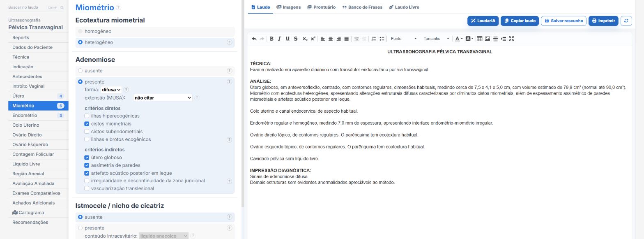Open the Laudo Livre tab

pos(404,7)
